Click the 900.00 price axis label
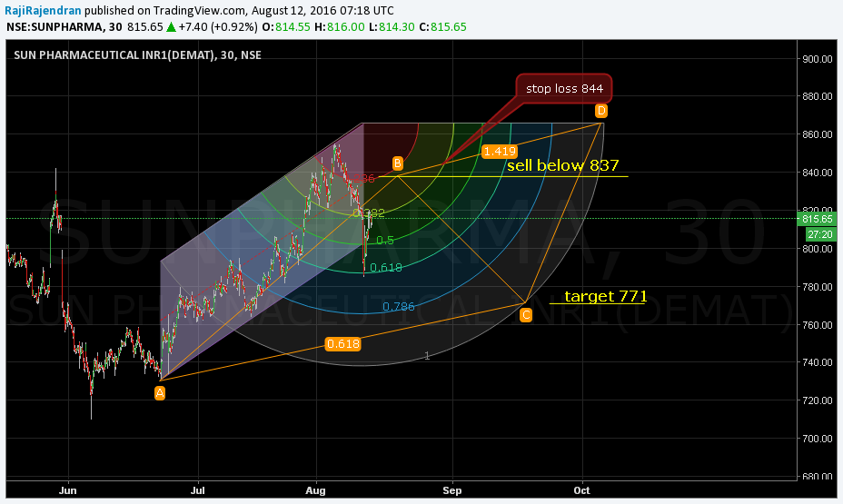This screenshot has width=843, height=504. tap(818, 59)
